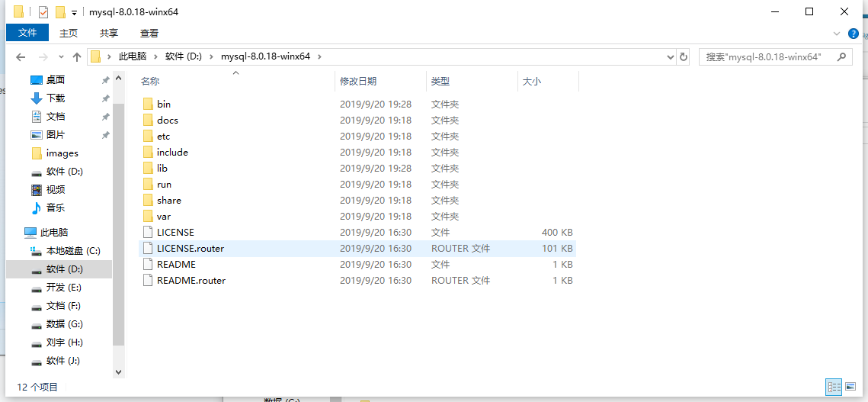This screenshot has height=402, width=868.
Task: Click navigation pane scrollbar up arrow
Action: [x=118, y=79]
